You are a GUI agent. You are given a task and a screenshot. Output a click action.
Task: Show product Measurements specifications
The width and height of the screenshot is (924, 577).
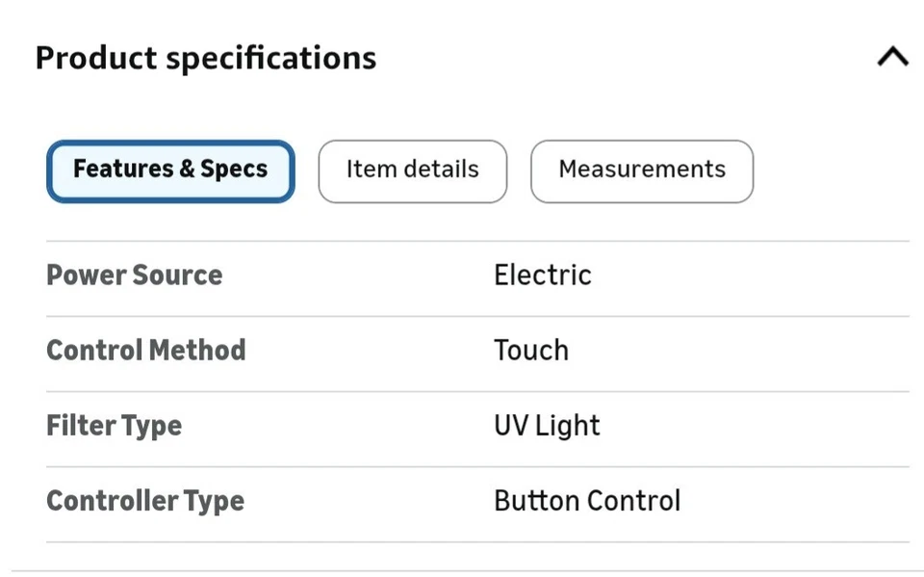tap(642, 170)
